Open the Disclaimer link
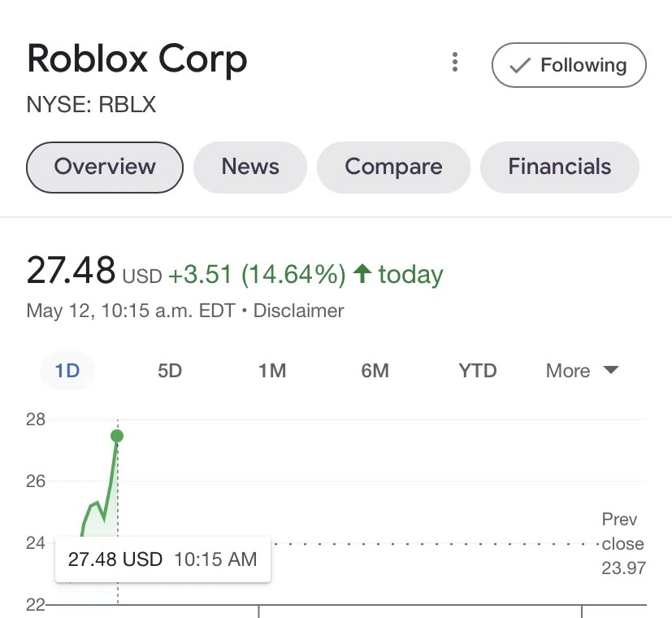This screenshot has height=618, width=672. tap(299, 311)
